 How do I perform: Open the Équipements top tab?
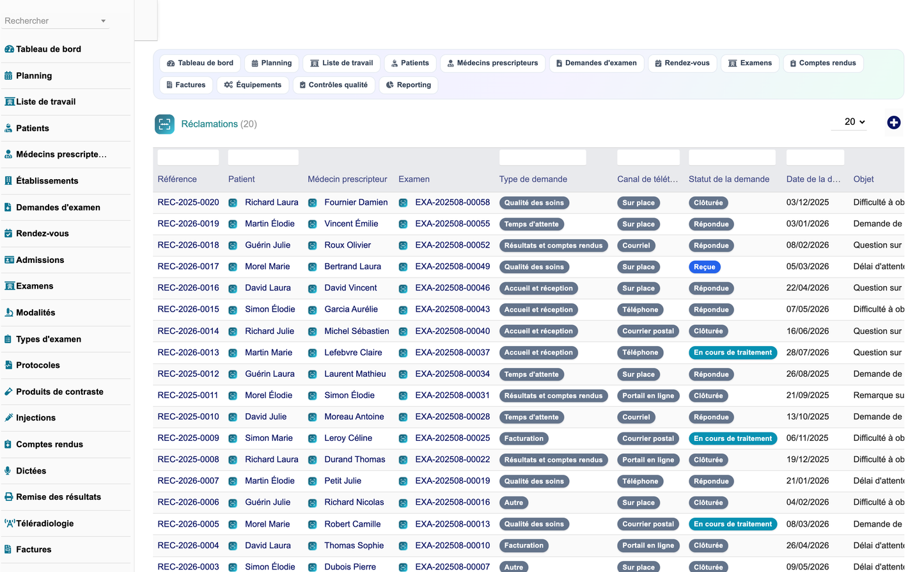[x=253, y=85]
